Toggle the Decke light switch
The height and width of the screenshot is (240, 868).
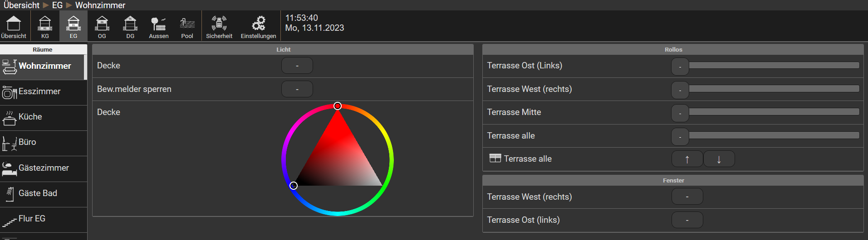tap(297, 66)
